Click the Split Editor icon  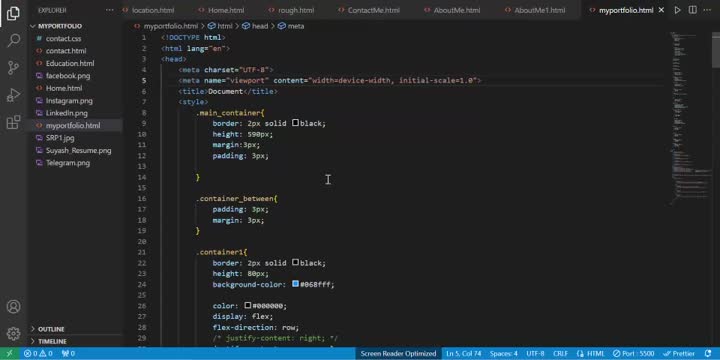692,10
